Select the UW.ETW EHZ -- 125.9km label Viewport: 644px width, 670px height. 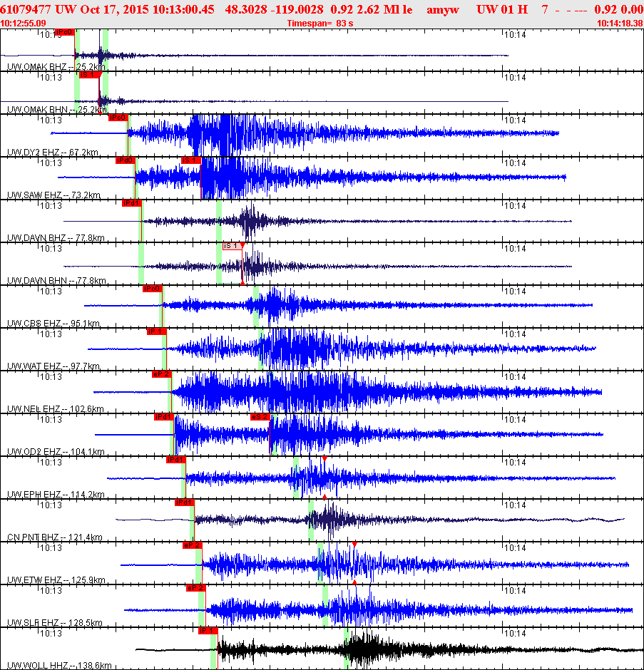point(56,579)
